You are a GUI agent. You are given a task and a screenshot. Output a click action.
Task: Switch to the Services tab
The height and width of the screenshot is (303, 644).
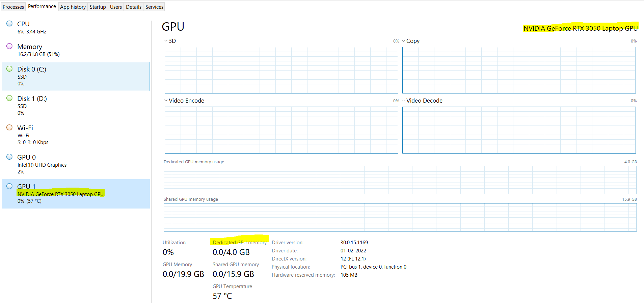click(154, 7)
